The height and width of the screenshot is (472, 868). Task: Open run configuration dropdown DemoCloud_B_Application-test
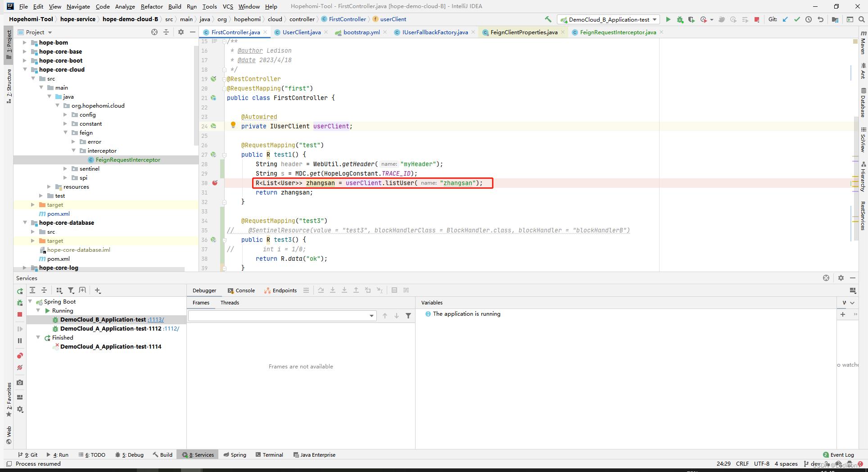coord(609,19)
